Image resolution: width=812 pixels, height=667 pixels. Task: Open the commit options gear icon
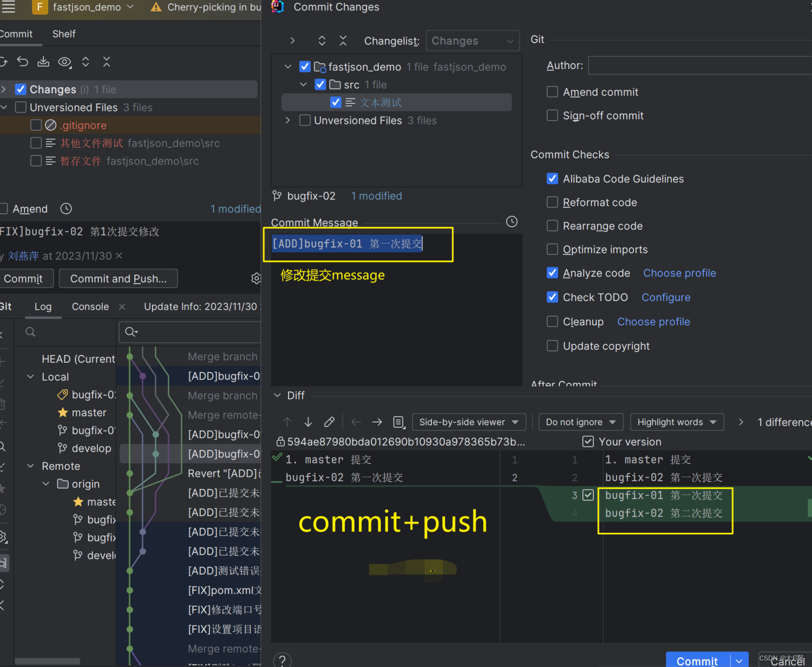256,278
